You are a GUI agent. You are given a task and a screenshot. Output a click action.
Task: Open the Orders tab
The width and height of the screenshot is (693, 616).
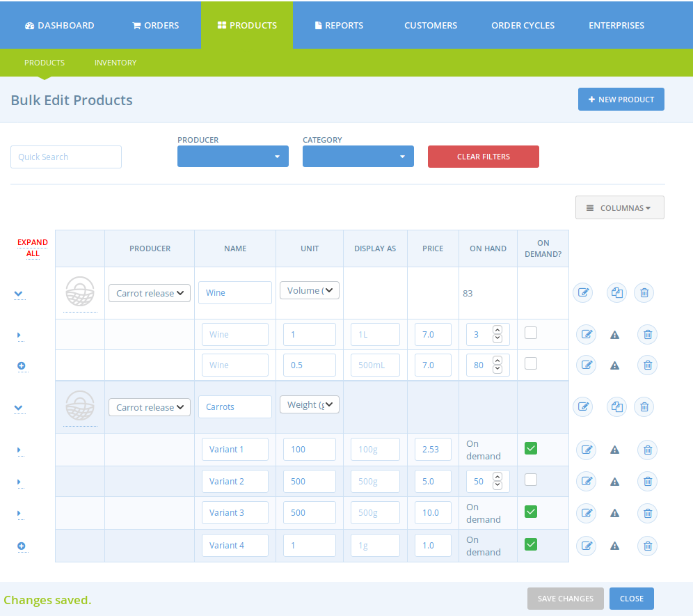[x=156, y=25]
